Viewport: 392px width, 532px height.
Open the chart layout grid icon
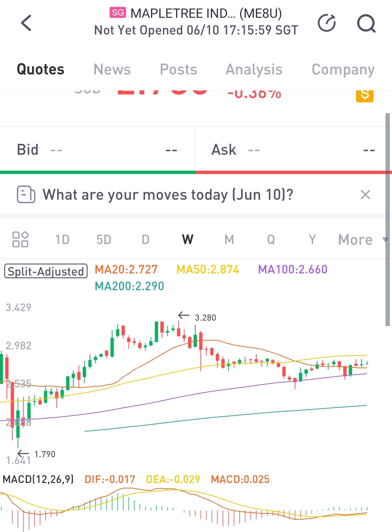point(20,239)
